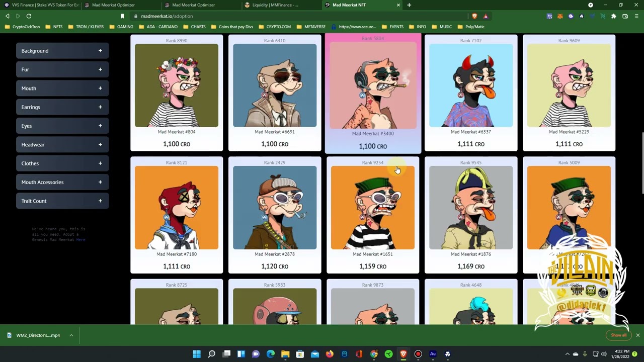The width and height of the screenshot is (644, 362).
Task: Show hidden system tray icons
Action: [568, 354]
